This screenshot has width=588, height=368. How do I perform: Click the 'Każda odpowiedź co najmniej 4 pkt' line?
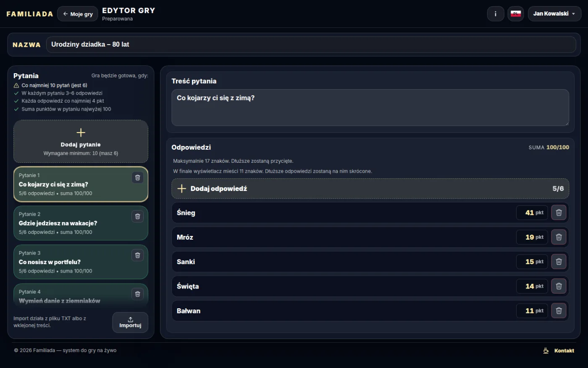[x=63, y=101]
